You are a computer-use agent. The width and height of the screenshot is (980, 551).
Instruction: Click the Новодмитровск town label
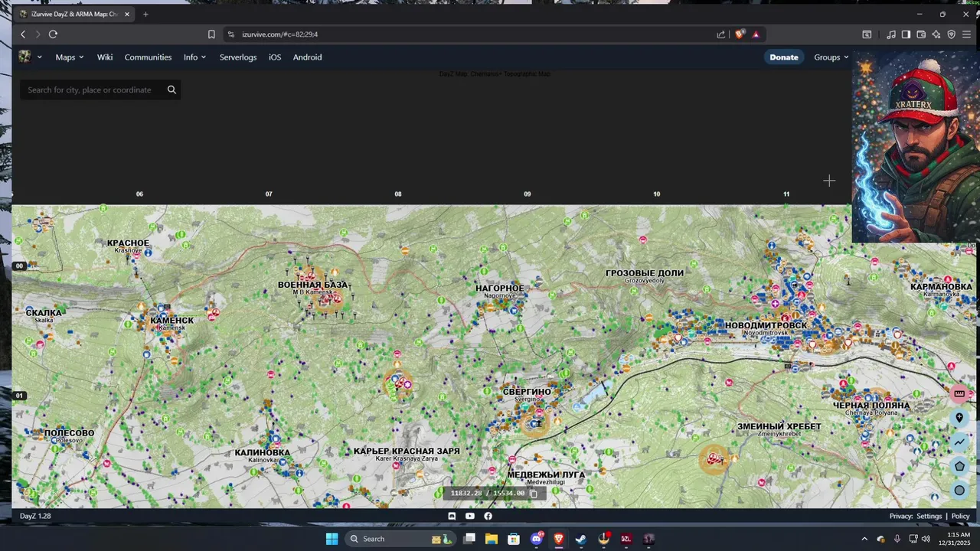point(766,326)
